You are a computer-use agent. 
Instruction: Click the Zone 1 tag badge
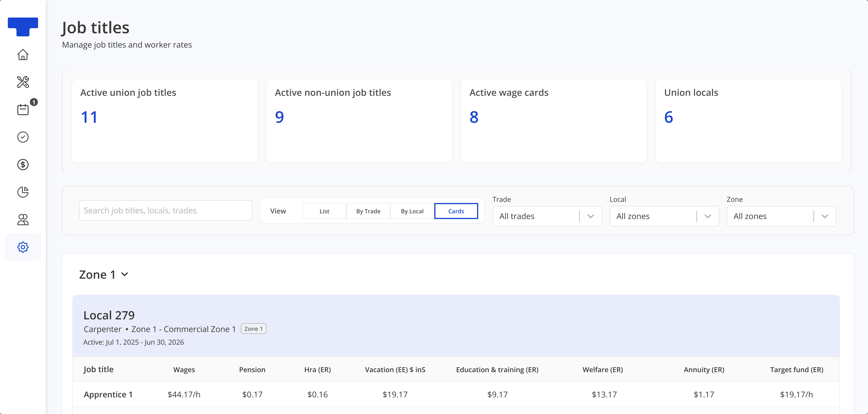[x=253, y=329]
